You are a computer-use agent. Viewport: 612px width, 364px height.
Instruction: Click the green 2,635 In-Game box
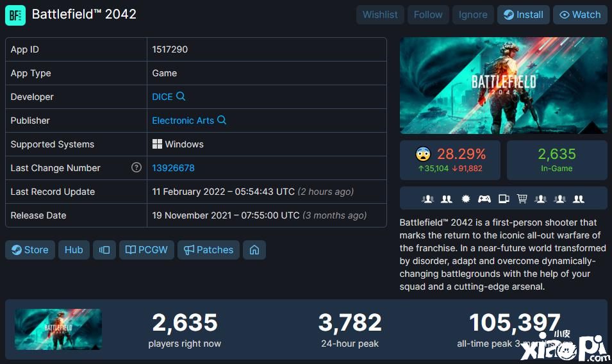point(557,160)
